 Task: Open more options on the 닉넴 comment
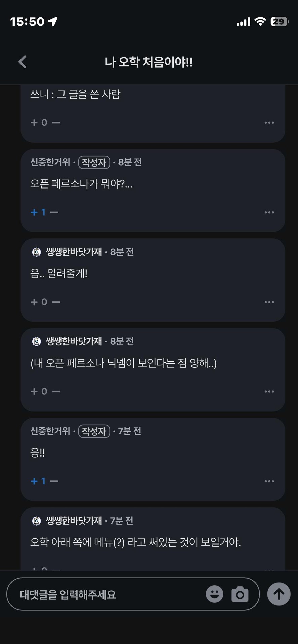pos(269,391)
